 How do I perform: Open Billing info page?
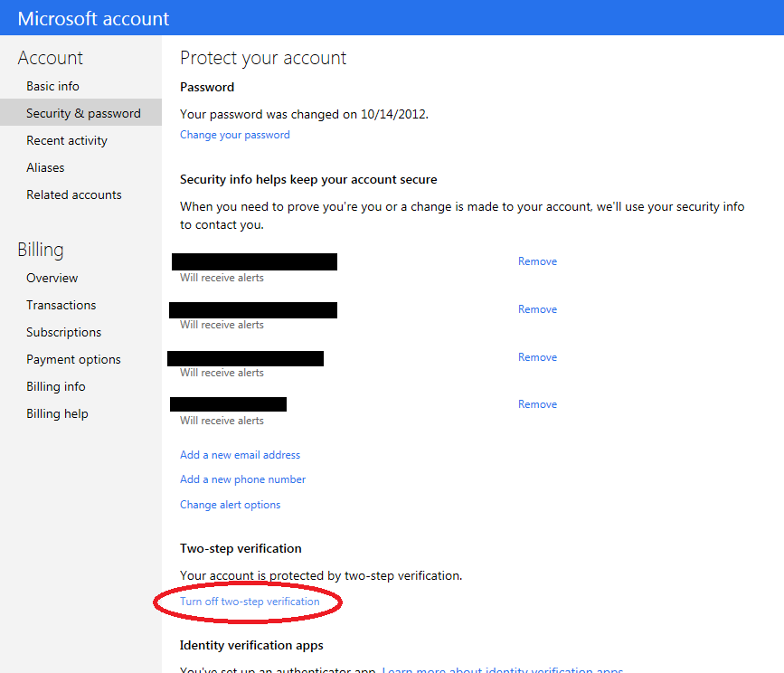tap(56, 386)
